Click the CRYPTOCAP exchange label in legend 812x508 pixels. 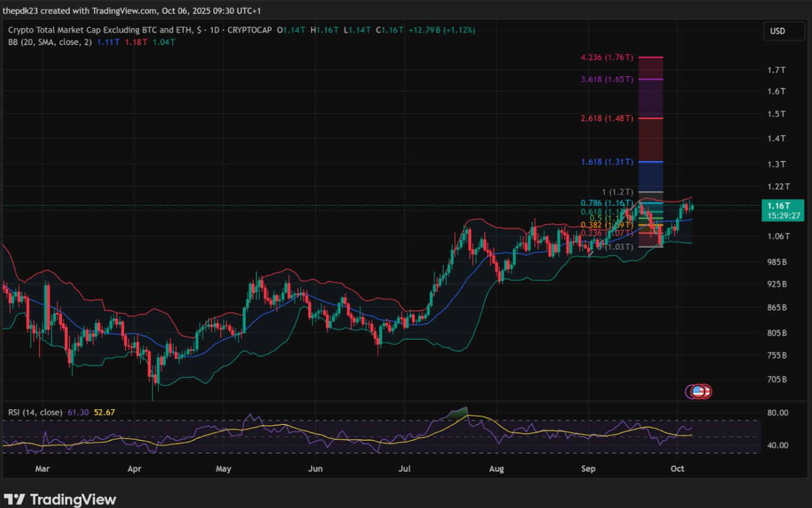[248, 30]
